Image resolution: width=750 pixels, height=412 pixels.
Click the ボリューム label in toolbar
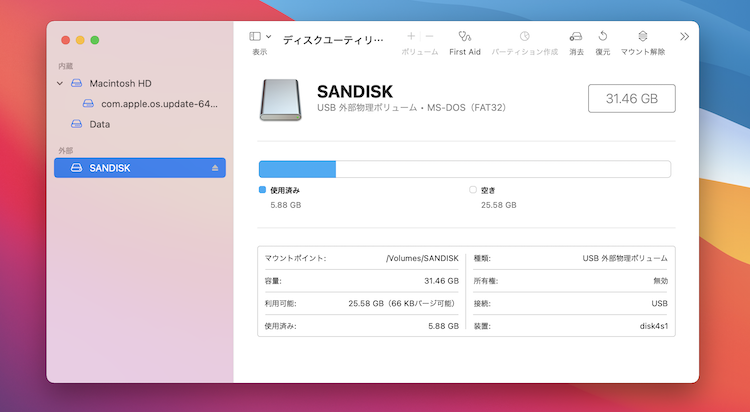[x=419, y=52]
